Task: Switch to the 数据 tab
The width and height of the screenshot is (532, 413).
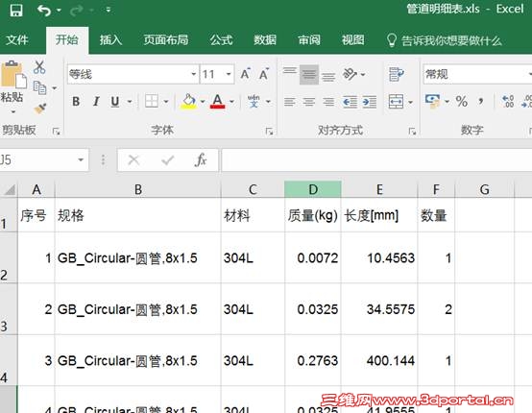Action: (265, 40)
